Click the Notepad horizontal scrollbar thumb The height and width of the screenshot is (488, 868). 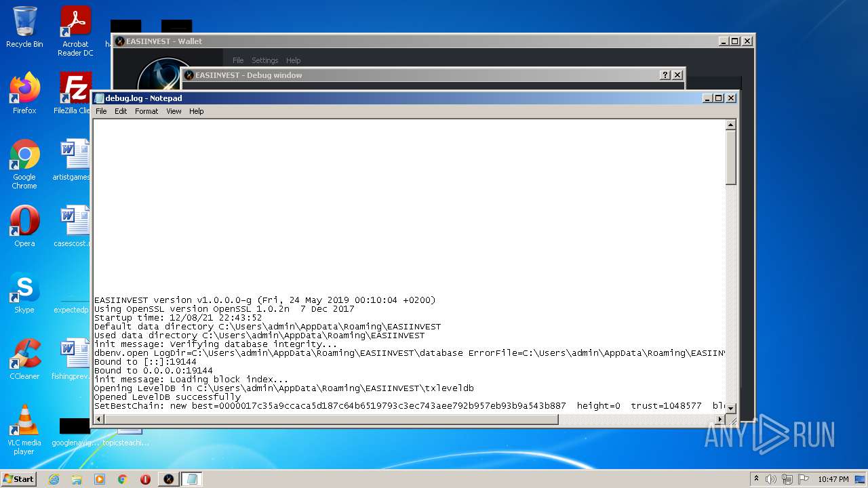pos(331,420)
